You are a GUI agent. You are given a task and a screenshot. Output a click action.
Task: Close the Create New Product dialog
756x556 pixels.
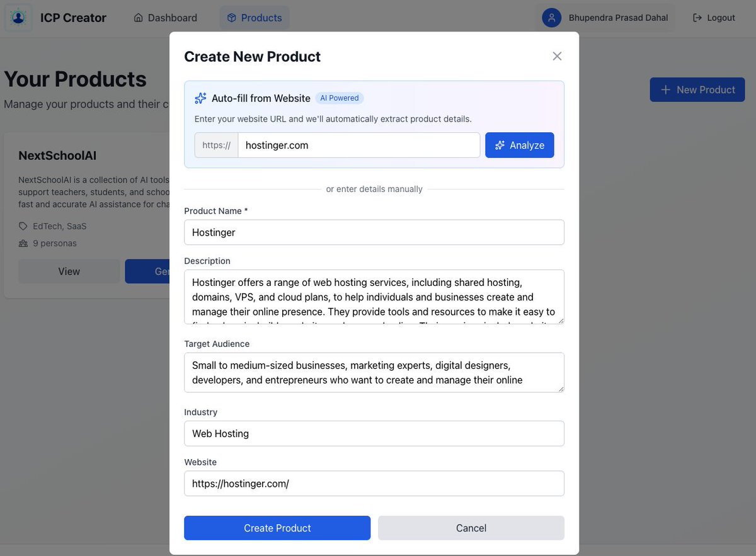click(557, 56)
